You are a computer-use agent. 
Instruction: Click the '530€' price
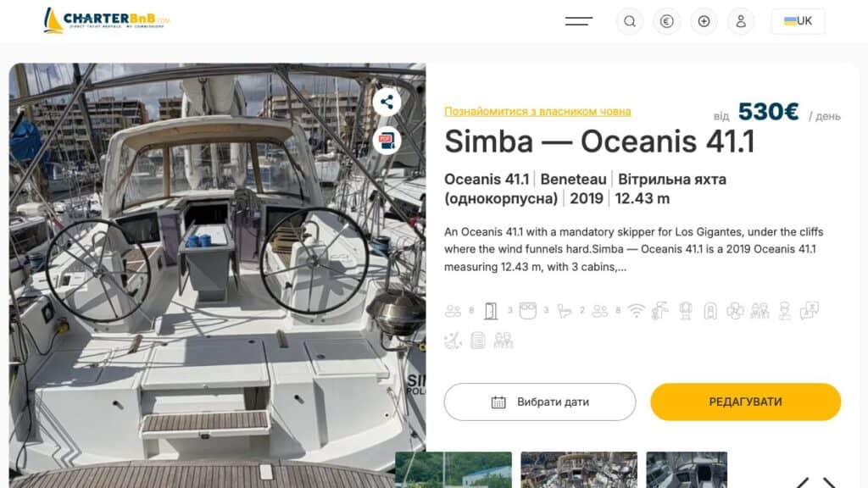(768, 112)
